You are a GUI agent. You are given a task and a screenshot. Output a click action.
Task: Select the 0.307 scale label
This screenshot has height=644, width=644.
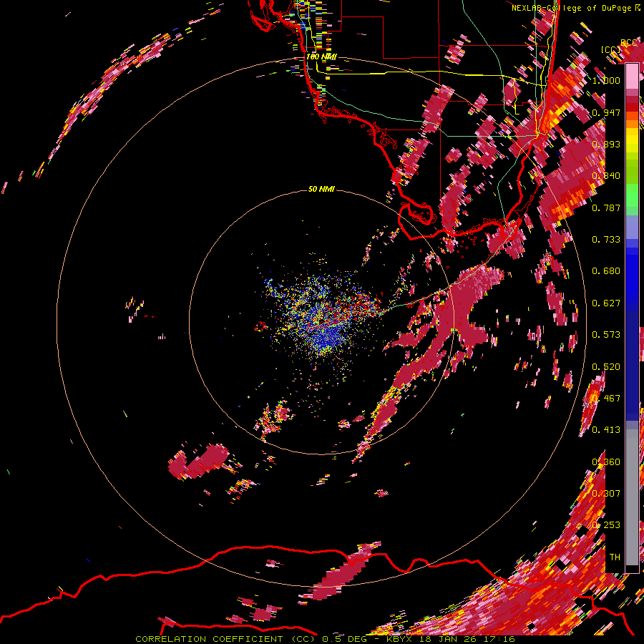(x=606, y=494)
